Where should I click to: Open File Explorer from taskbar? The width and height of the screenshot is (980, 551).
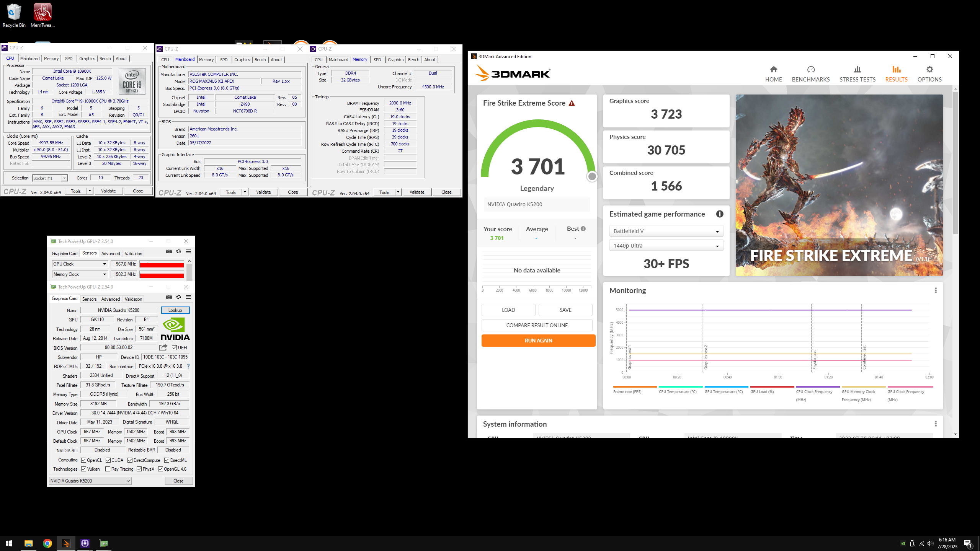28,543
